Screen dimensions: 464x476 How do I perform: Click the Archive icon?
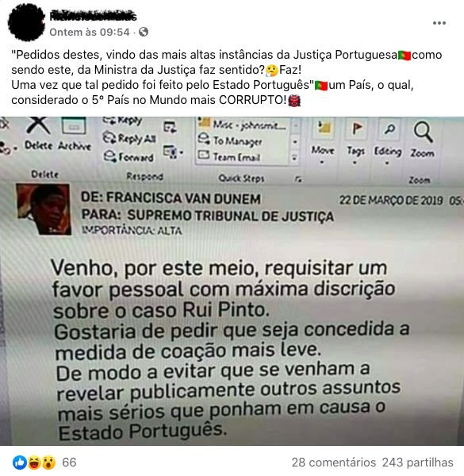click(74, 125)
